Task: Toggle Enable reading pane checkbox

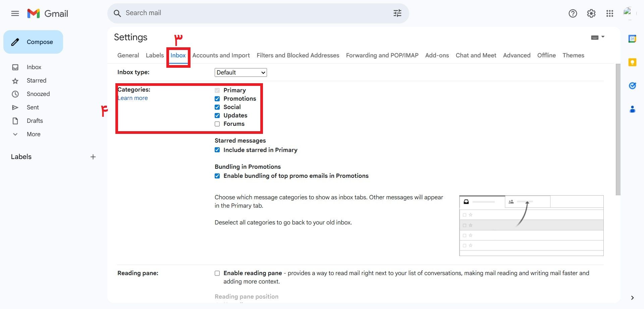Action: click(217, 273)
